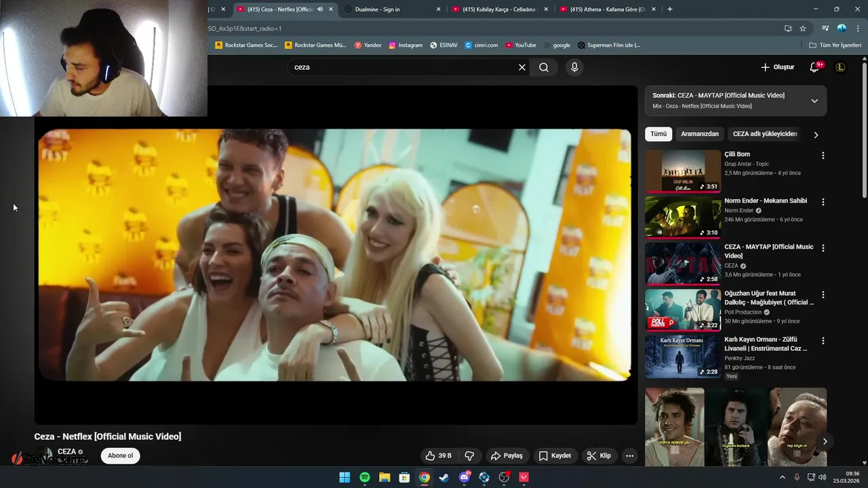
Task: Play the CEZA - MAYTAP video from the thumbnail
Action: (683, 264)
